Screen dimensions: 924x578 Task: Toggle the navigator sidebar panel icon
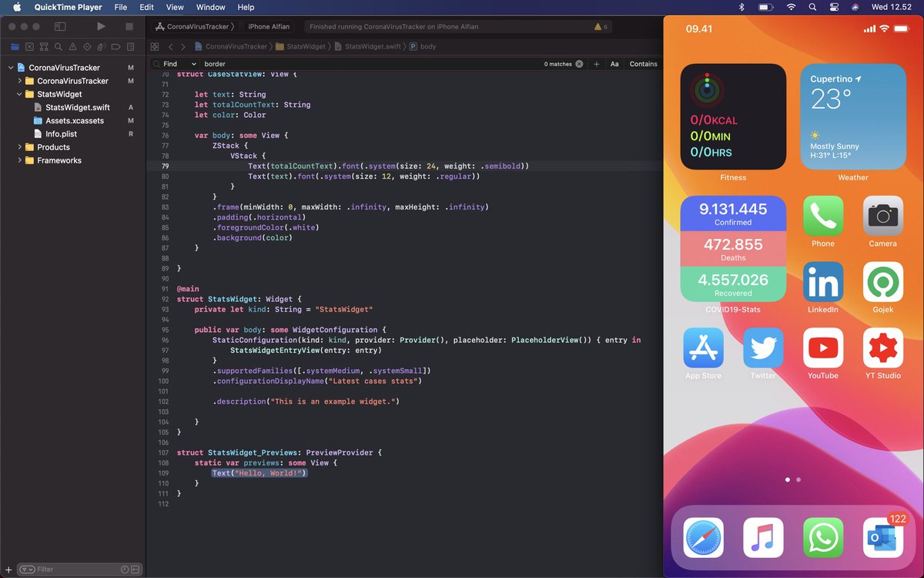click(x=60, y=26)
